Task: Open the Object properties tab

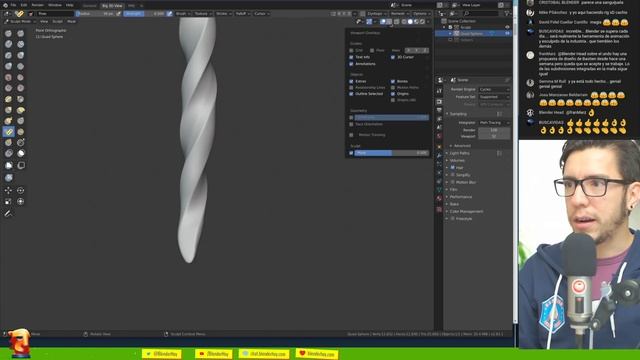Action: tap(439, 147)
